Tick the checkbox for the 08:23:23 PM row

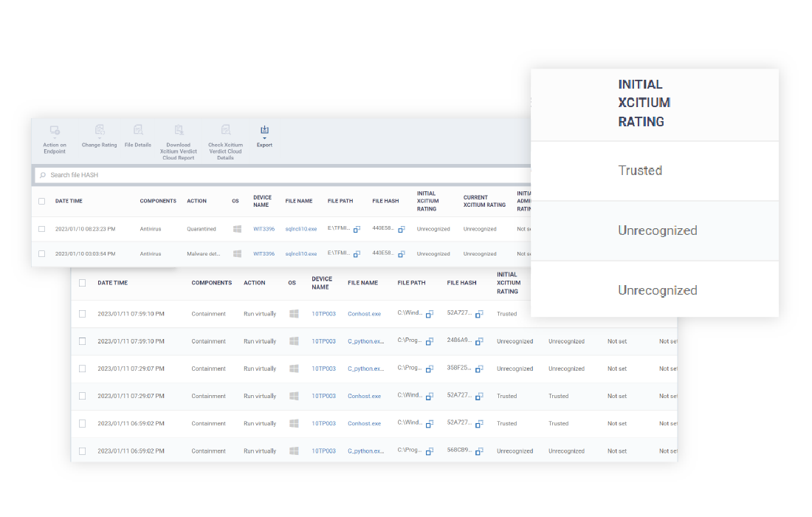click(42, 229)
